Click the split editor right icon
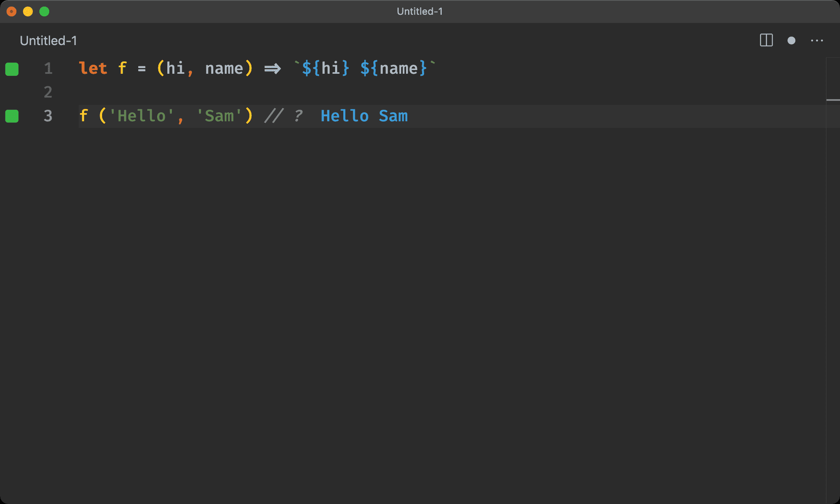The height and width of the screenshot is (504, 840). [x=766, y=40]
